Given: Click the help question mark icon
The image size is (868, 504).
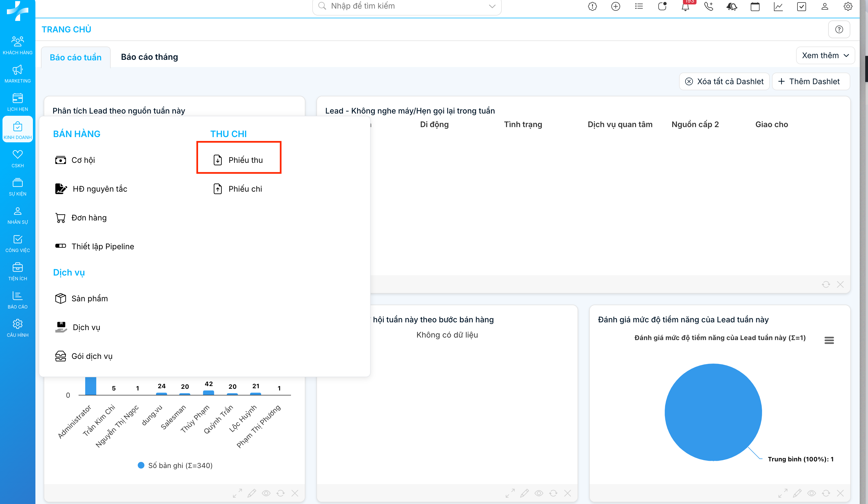Looking at the screenshot, I should click(x=839, y=29).
